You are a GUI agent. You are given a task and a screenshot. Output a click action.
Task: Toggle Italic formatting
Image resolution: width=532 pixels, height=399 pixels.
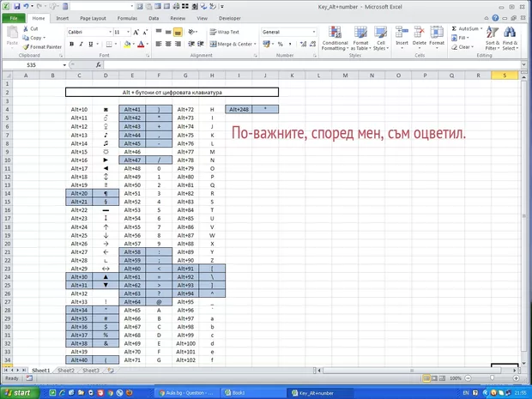coord(82,44)
